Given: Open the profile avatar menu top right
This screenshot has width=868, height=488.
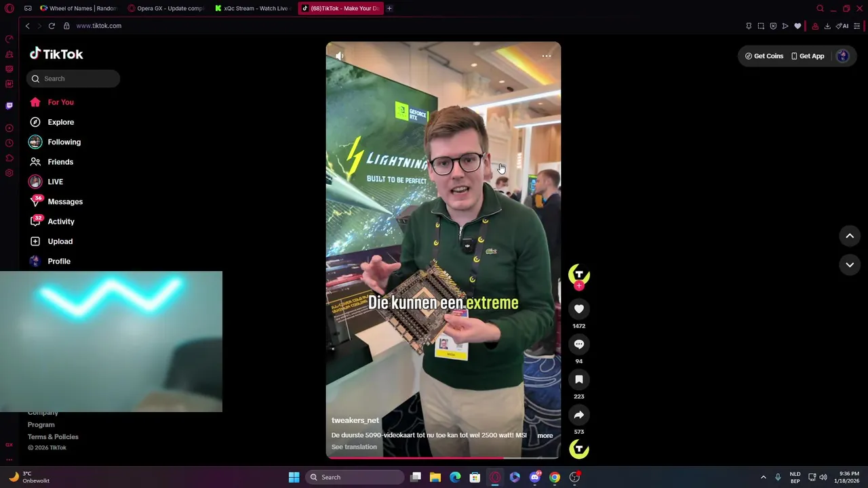Looking at the screenshot, I should (842, 56).
